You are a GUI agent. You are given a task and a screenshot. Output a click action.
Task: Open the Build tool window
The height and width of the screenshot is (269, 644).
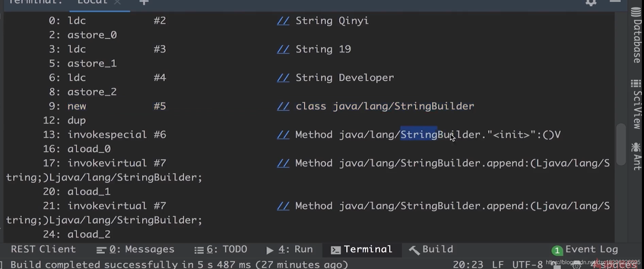(x=431, y=250)
